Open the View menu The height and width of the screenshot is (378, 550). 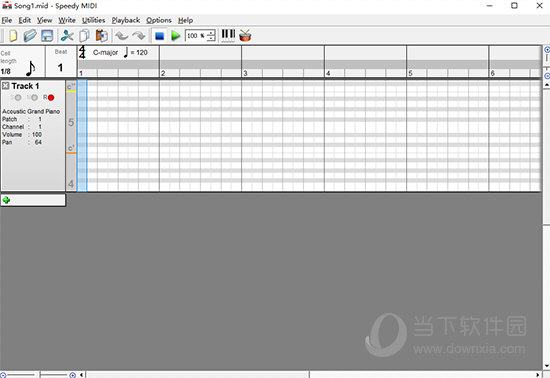[45, 20]
